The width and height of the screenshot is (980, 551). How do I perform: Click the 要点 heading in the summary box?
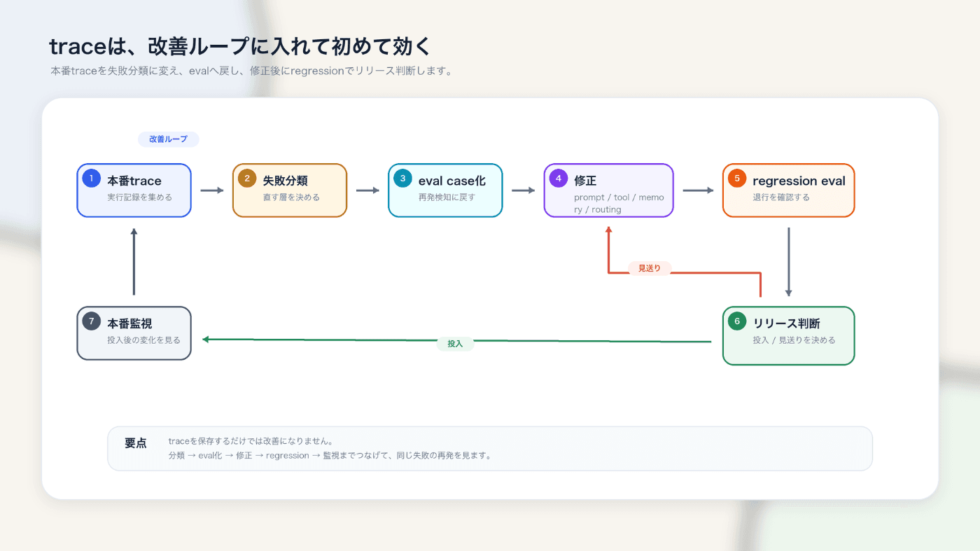tap(136, 443)
